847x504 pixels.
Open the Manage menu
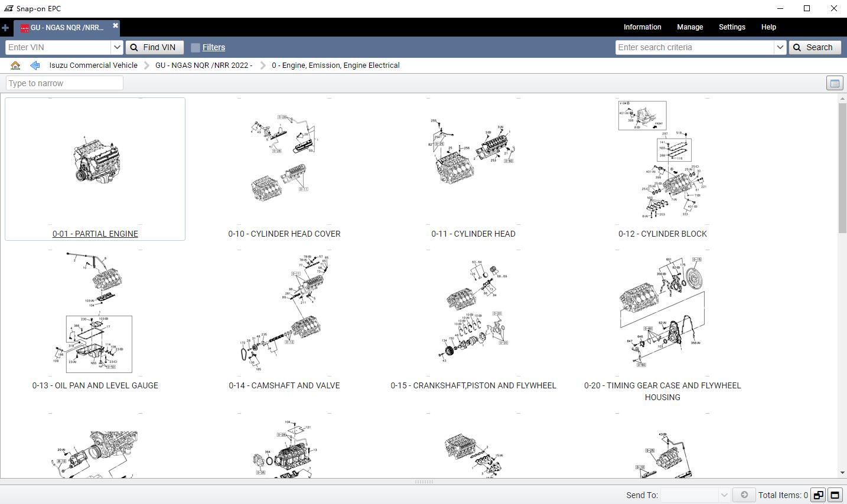(690, 27)
